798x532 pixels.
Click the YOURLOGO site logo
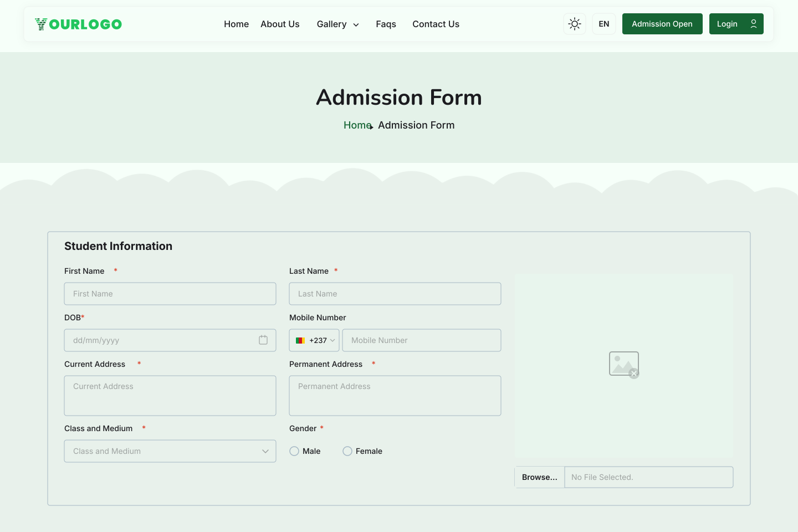coord(78,24)
